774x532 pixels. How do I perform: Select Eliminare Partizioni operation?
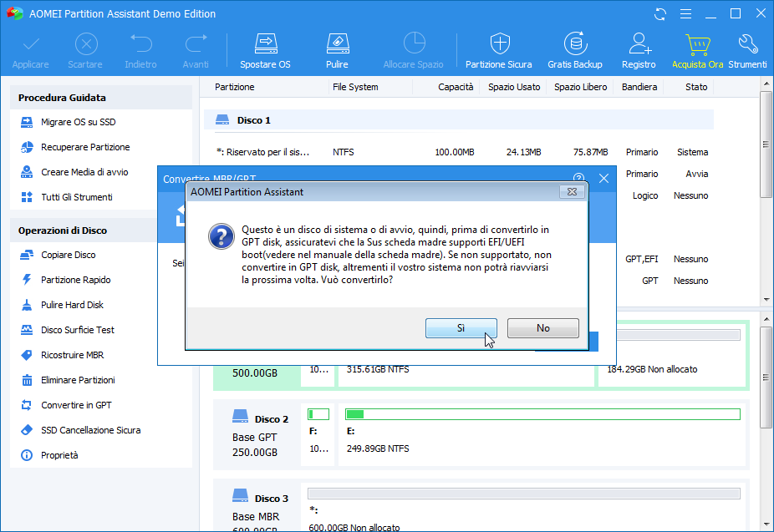click(x=68, y=380)
